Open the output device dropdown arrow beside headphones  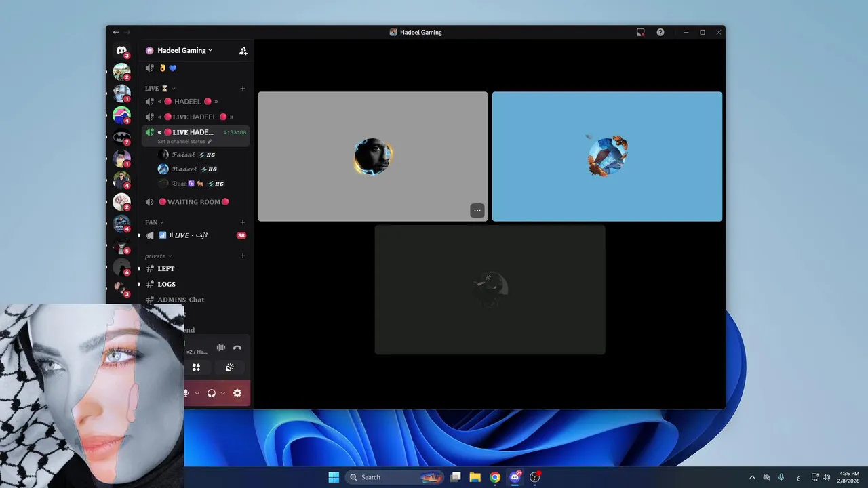222,393
